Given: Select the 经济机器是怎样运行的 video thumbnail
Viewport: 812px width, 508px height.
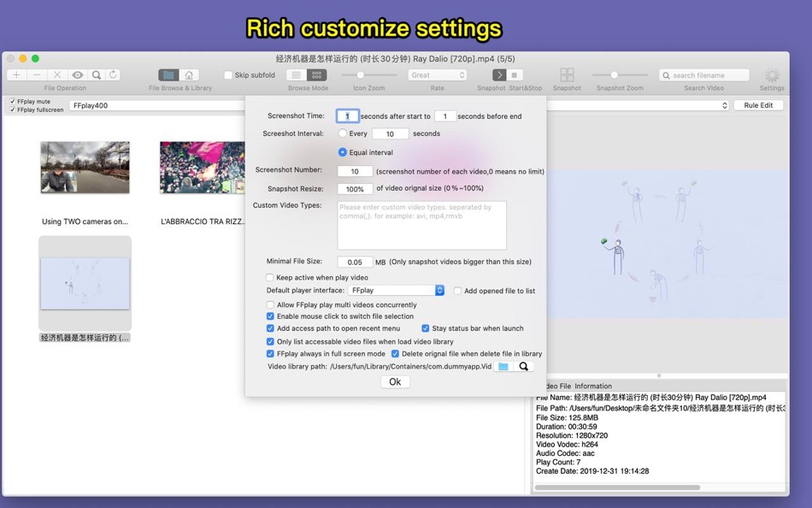Looking at the screenshot, I should 85,283.
